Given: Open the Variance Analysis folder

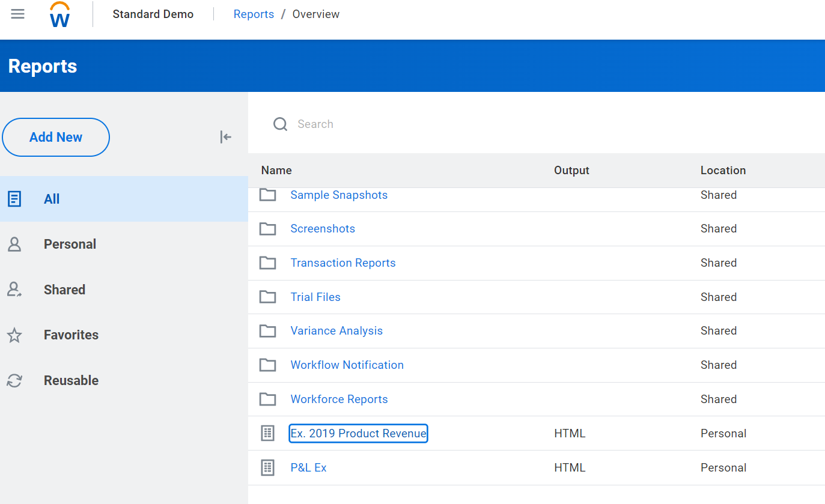Looking at the screenshot, I should (336, 331).
